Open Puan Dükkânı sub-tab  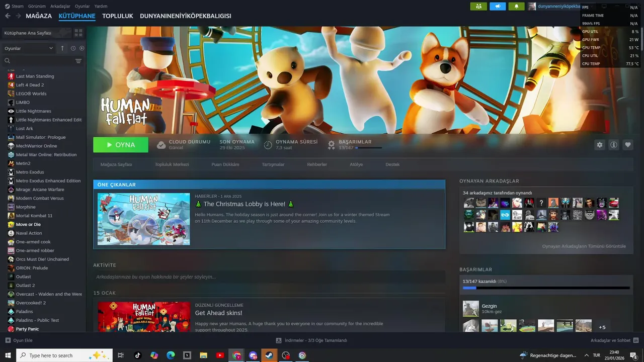pos(225,164)
